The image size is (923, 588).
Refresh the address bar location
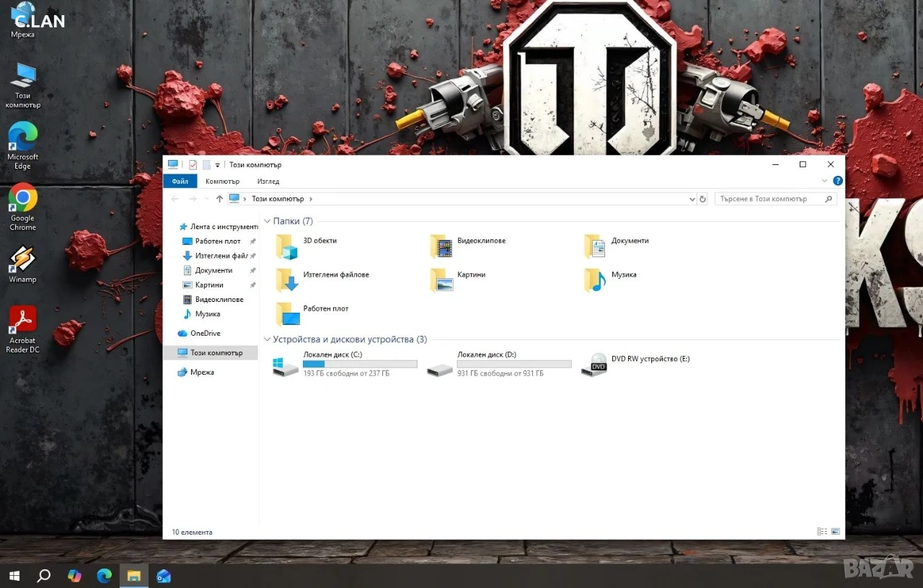703,199
